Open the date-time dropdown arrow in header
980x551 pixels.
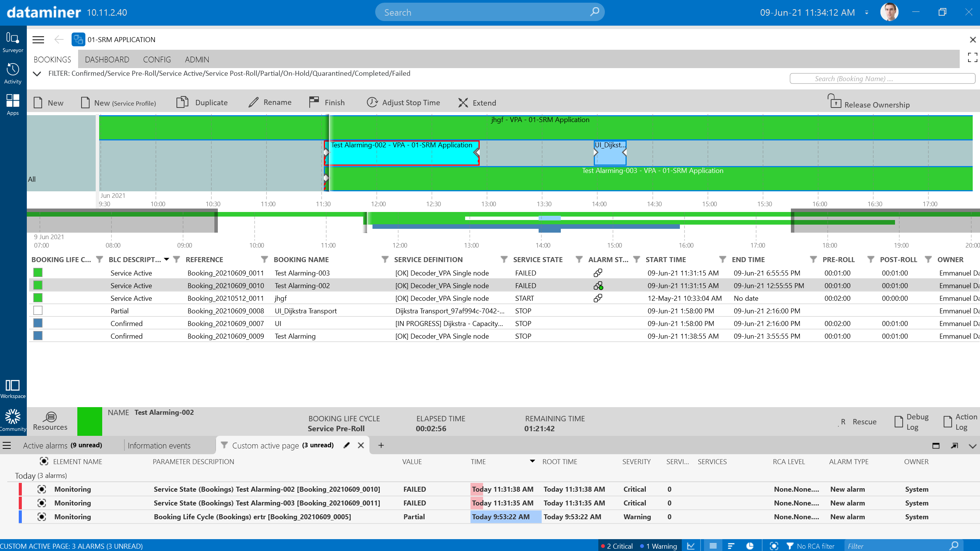[867, 13]
